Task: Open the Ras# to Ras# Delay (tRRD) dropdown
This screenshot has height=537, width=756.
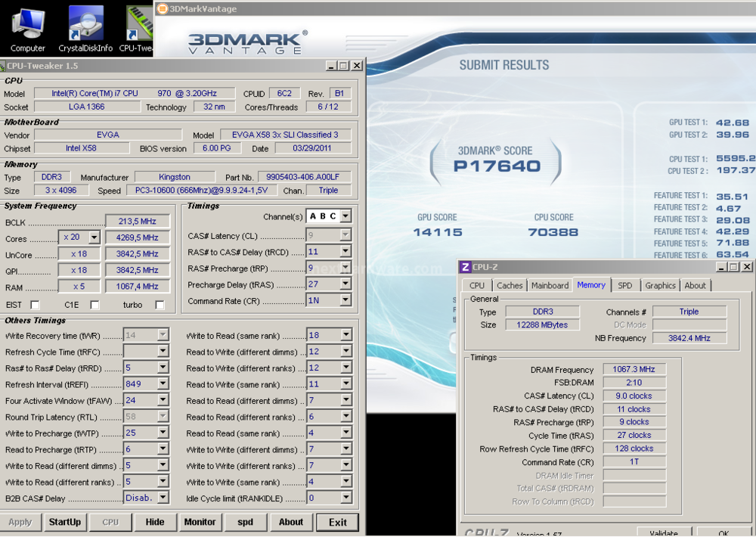Action: tap(163, 368)
